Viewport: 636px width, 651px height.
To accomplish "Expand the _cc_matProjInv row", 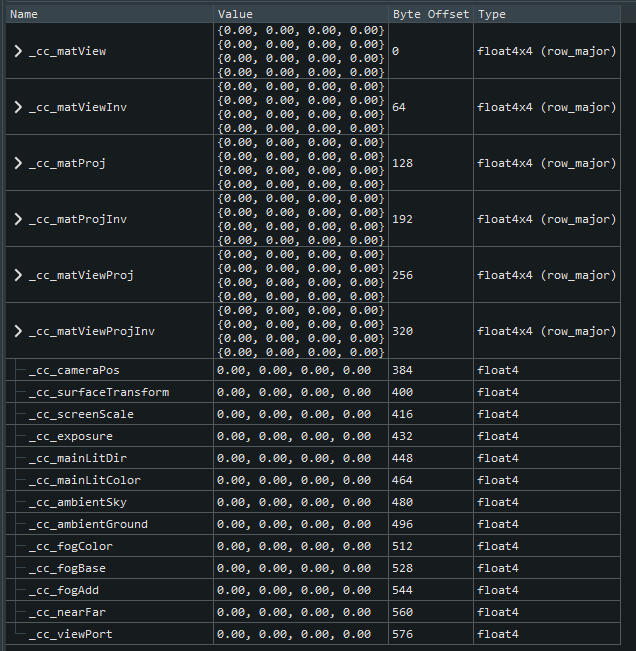I will click(x=18, y=219).
